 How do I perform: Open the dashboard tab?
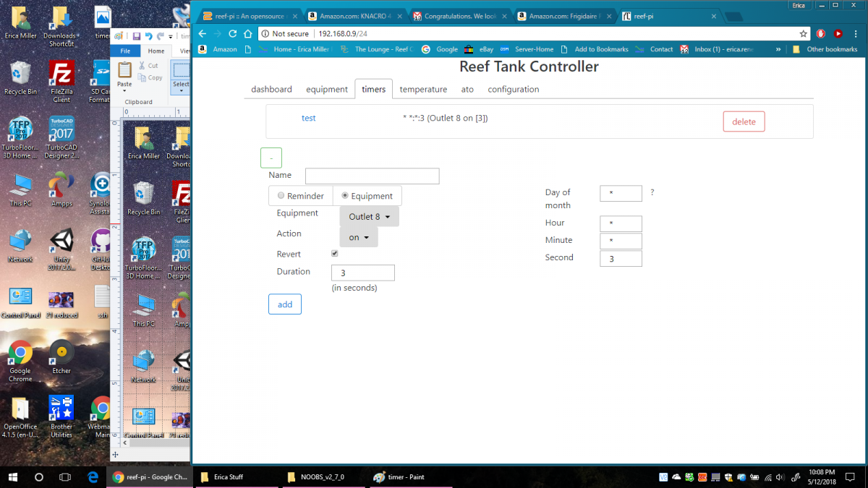271,89
